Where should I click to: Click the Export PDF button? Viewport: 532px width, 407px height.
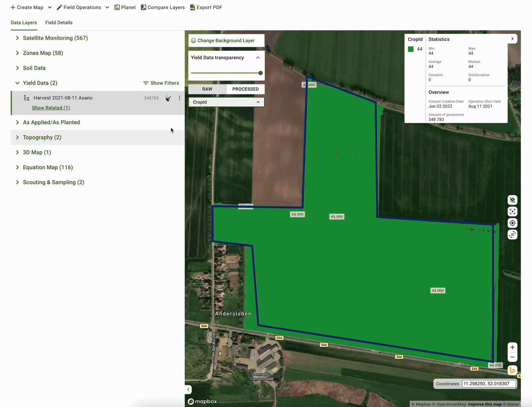[206, 7]
